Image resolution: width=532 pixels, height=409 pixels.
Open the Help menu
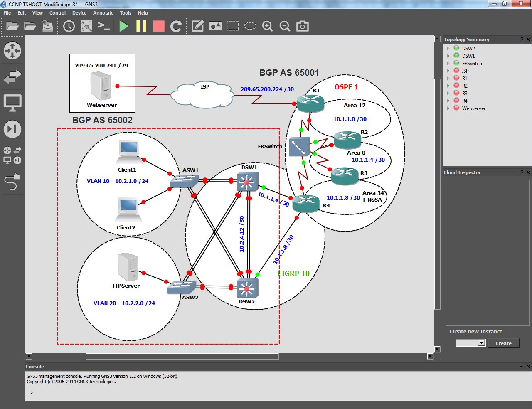(143, 13)
